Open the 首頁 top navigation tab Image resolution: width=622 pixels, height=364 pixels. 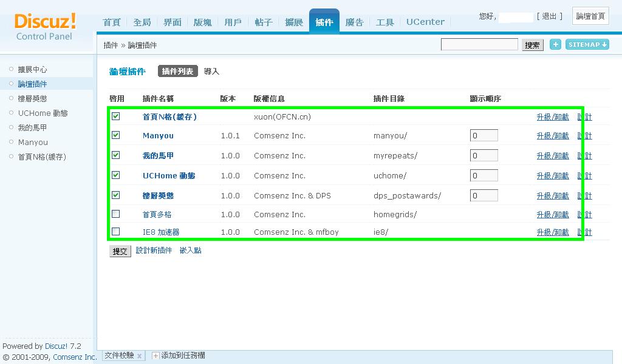(x=112, y=22)
